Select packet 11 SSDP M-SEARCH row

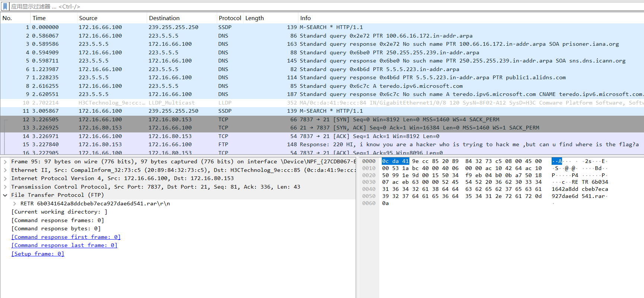(x=322, y=111)
